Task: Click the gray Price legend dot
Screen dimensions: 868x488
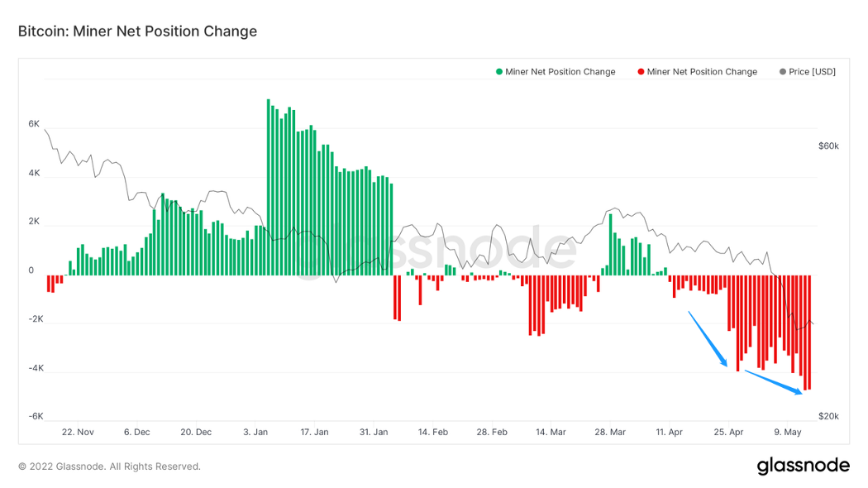Action: pyautogui.click(x=783, y=72)
